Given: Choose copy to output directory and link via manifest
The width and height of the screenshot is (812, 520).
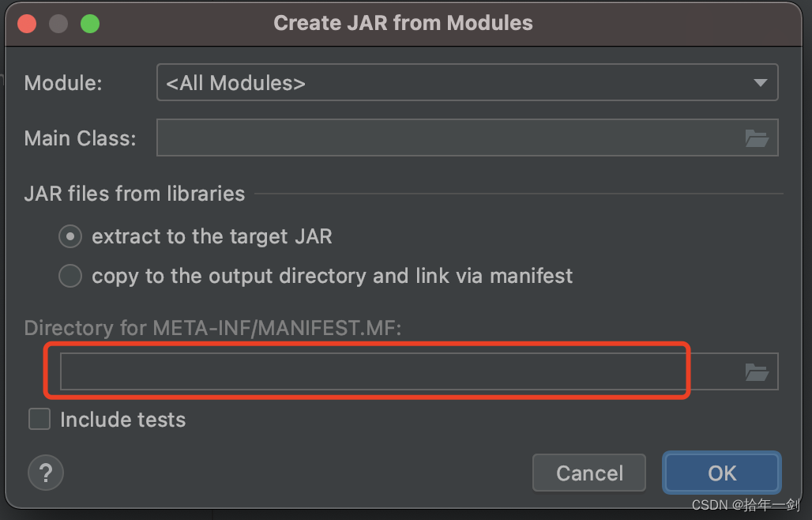Looking at the screenshot, I should 70,276.
